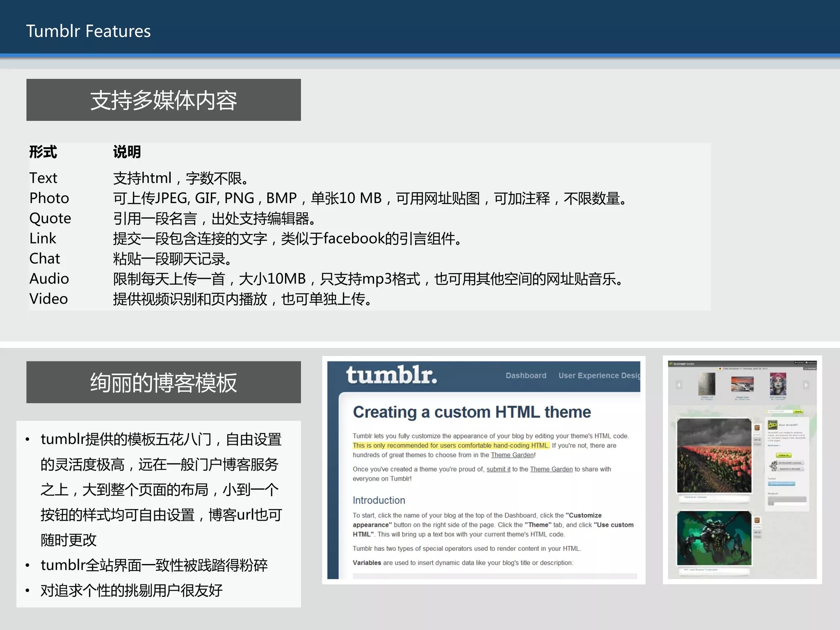Click the Photo description with 'JPEG, GIF, PNG'
The width and height of the screenshot is (840, 630).
click(x=370, y=198)
